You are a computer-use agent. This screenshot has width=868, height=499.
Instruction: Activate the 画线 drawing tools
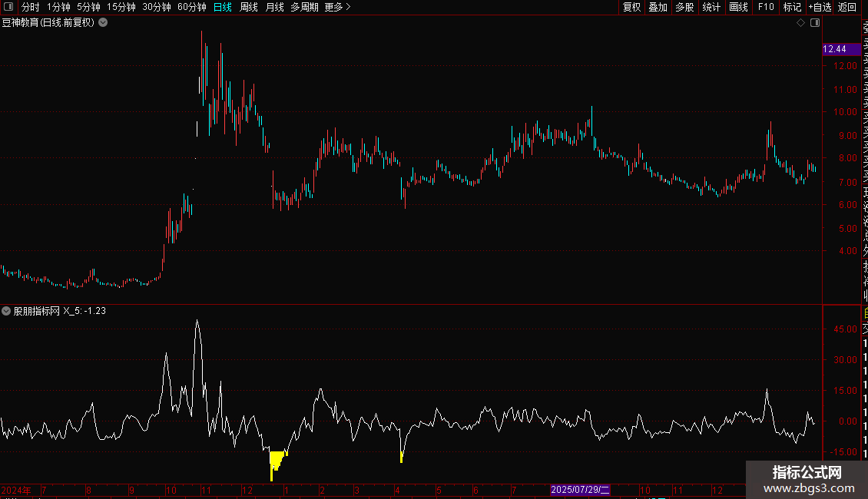738,7
